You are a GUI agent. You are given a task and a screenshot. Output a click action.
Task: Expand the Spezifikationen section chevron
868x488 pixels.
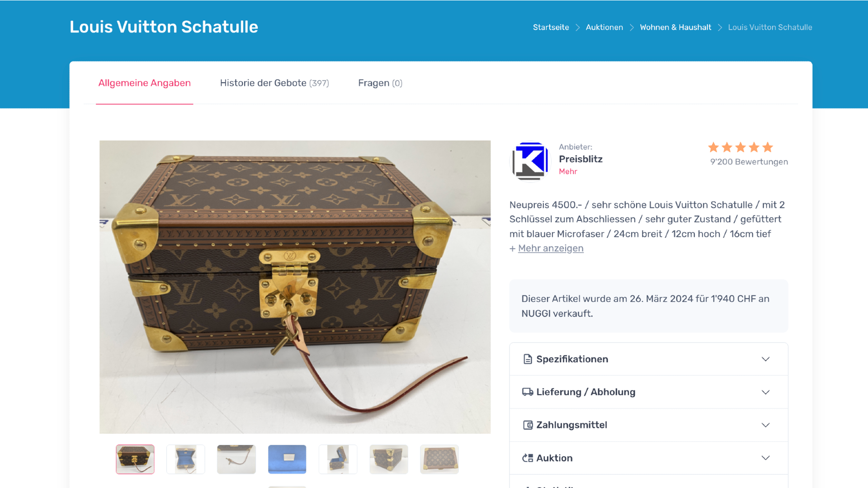pos(765,359)
